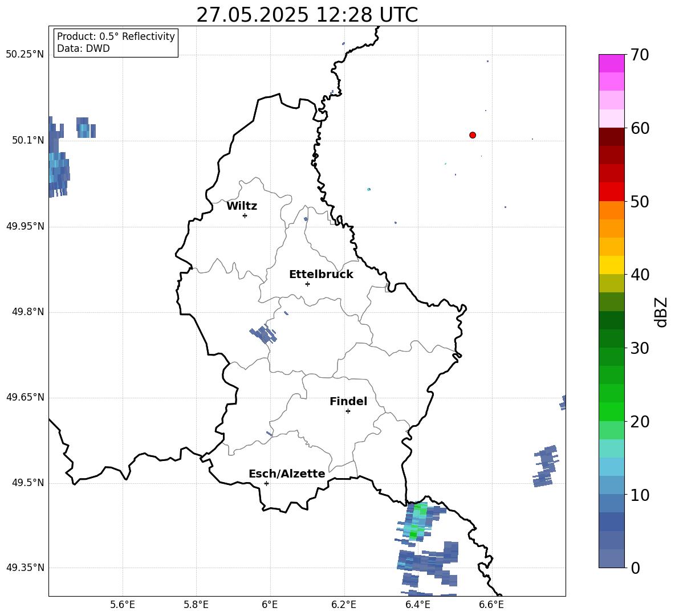This screenshot has width=675, height=616.
Task: Click the red dot marker on the map
Action: pos(472,135)
